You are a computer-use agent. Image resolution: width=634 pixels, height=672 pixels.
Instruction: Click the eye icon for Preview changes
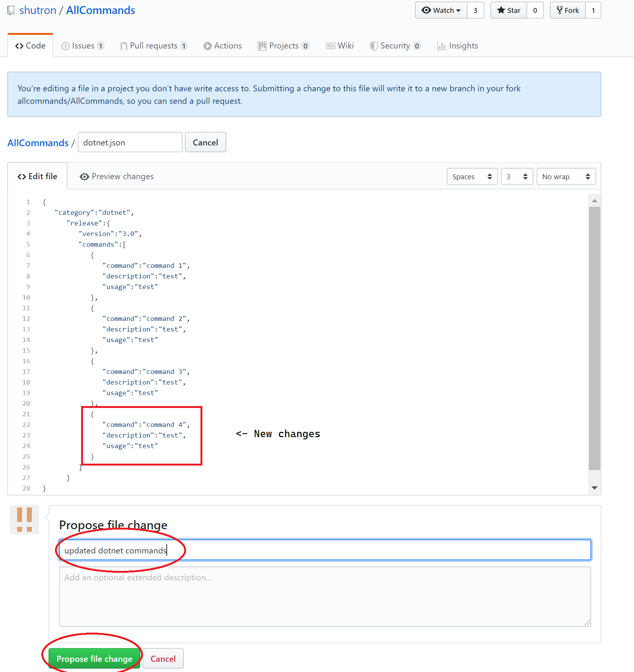(x=85, y=177)
